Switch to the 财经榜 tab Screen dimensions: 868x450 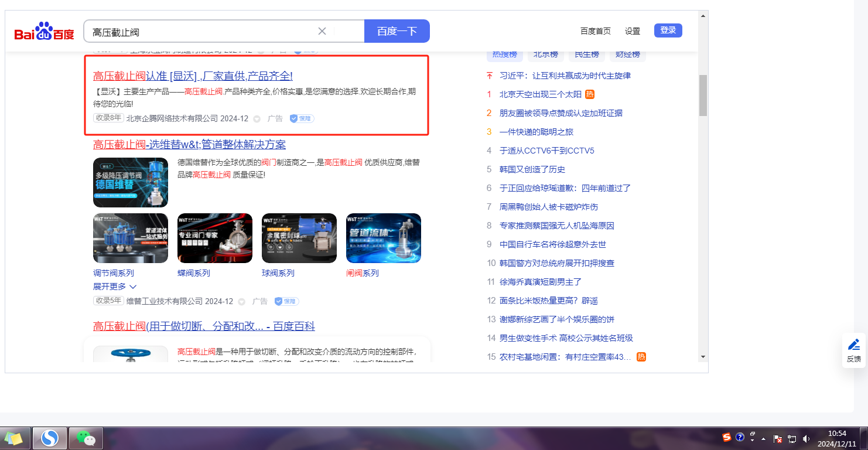coord(627,54)
